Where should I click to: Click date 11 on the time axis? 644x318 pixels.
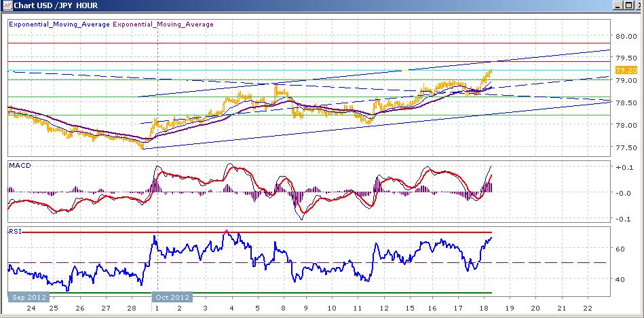pyautogui.click(x=358, y=308)
